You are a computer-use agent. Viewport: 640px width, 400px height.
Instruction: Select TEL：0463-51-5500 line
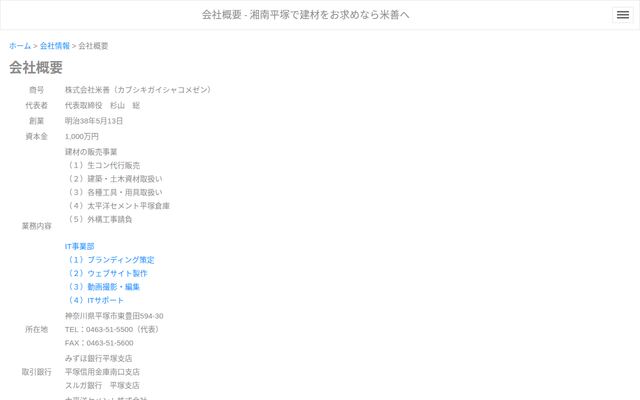113,329
